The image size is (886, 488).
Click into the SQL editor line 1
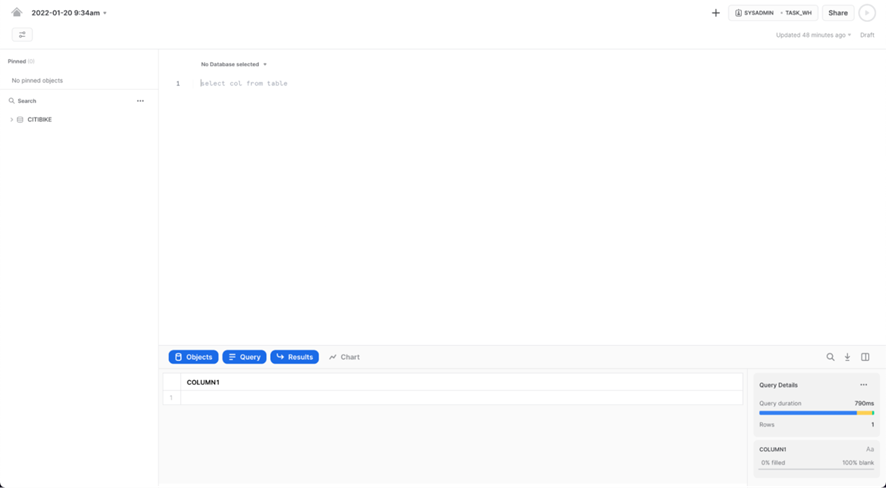(x=400, y=84)
